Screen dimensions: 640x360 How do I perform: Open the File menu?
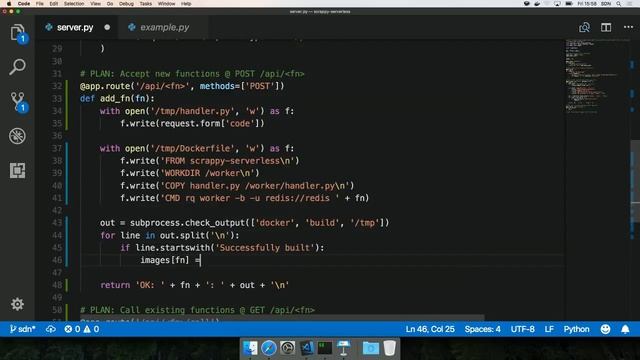[x=40, y=4]
